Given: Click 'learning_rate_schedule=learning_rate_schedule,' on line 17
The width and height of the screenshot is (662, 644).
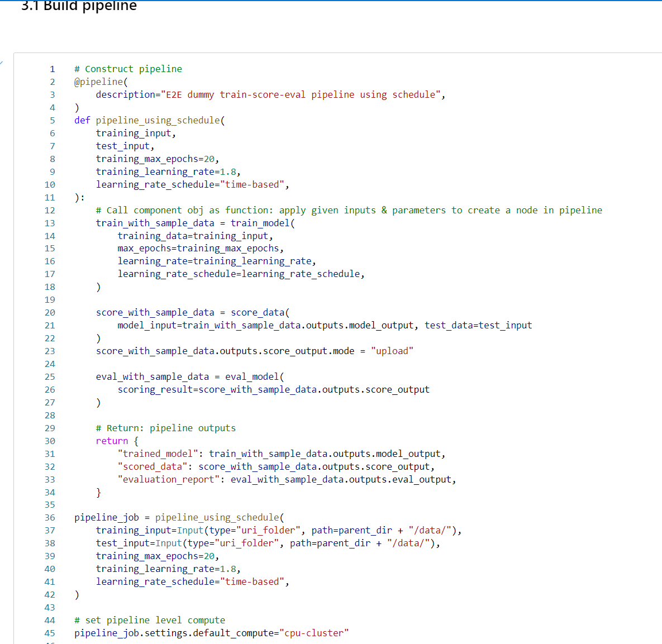Looking at the screenshot, I should point(241,274).
